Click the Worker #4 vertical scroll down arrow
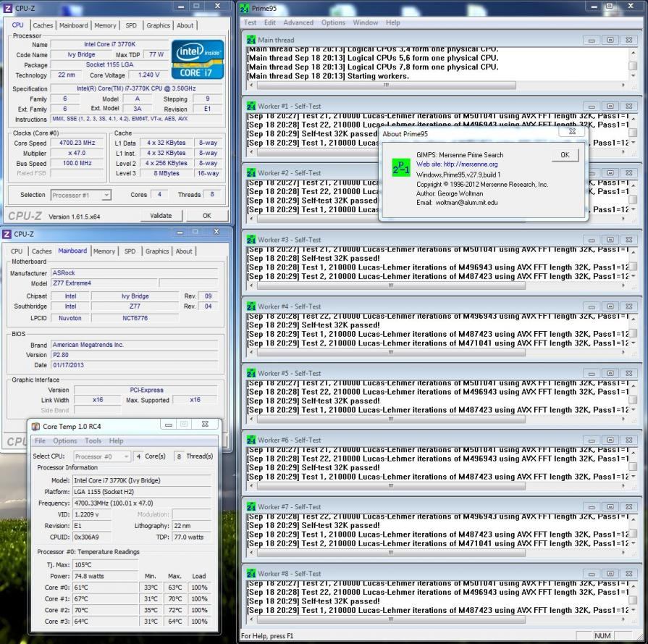Screen dimensions: 648x644 pyautogui.click(x=633, y=343)
